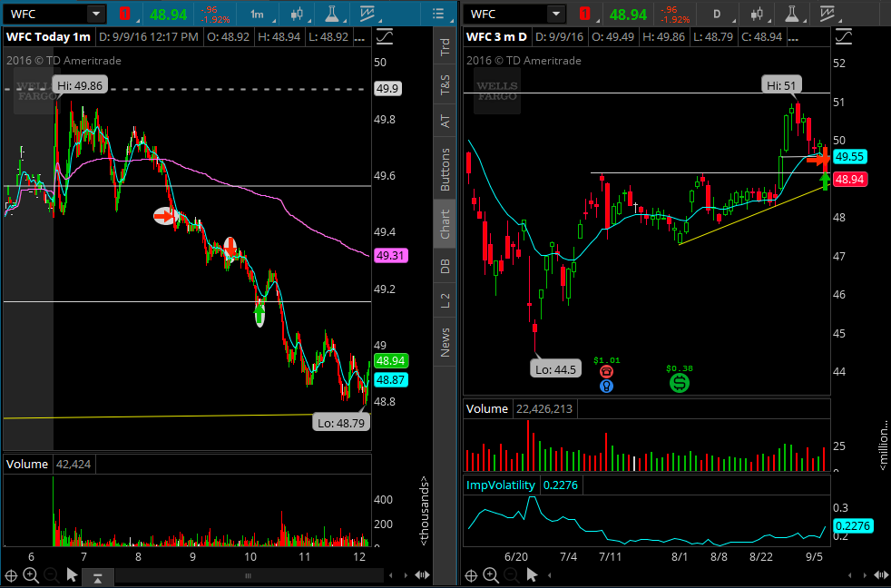This screenshot has height=588, width=891.
Task: Zoom in on the left chart
Action: 31,575
